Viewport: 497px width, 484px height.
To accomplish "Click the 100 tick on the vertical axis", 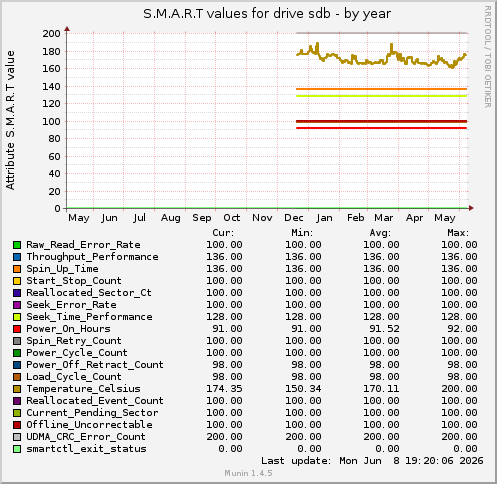I will pyautogui.click(x=51, y=122).
